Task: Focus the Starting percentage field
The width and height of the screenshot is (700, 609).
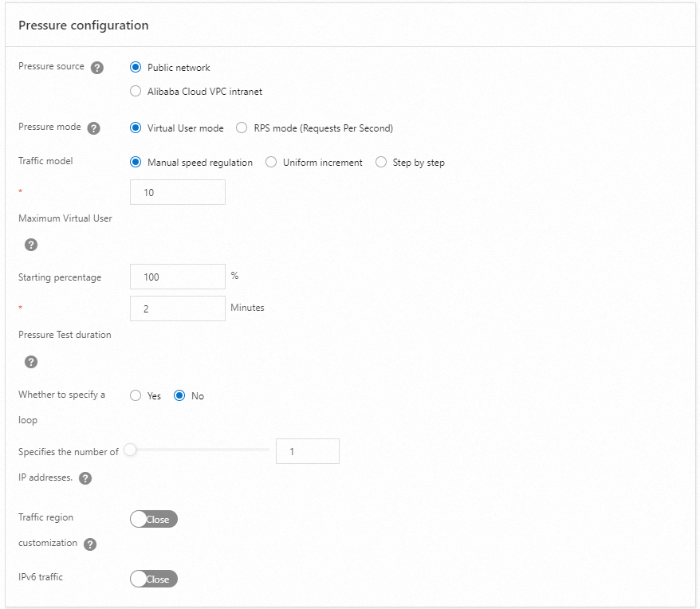Action: click(x=178, y=277)
